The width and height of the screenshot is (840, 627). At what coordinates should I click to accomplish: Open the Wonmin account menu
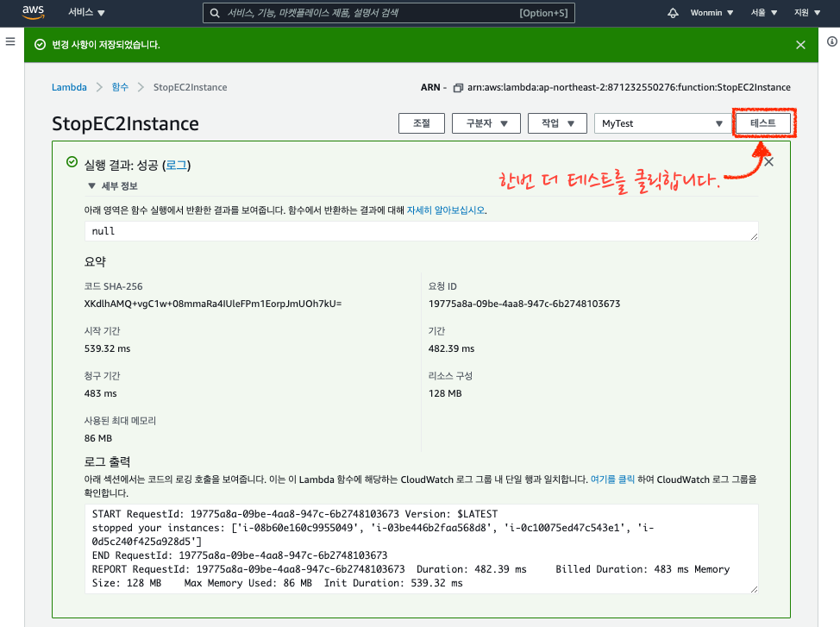pos(711,13)
